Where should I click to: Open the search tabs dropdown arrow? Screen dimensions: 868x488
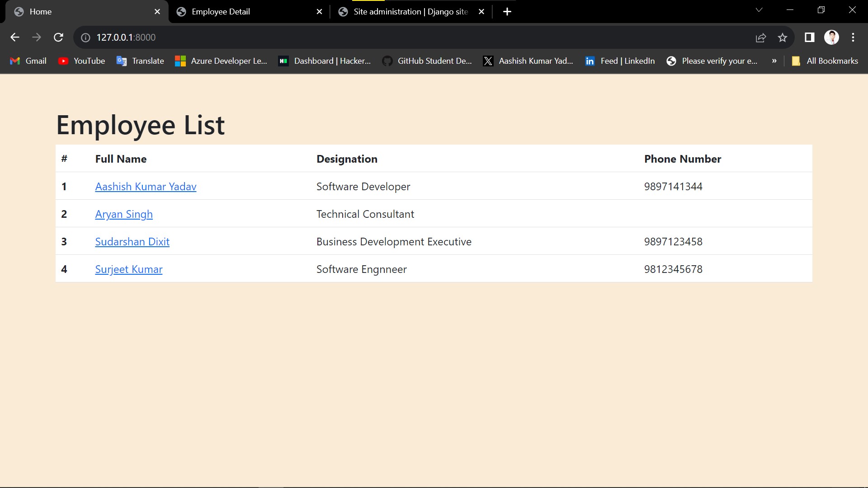pos(759,9)
